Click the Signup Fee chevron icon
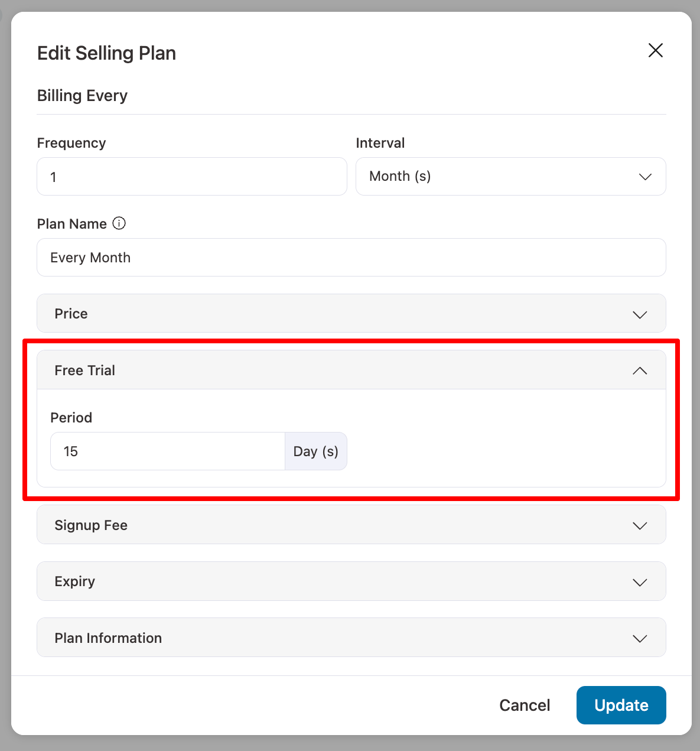This screenshot has height=751, width=700. pyautogui.click(x=640, y=526)
